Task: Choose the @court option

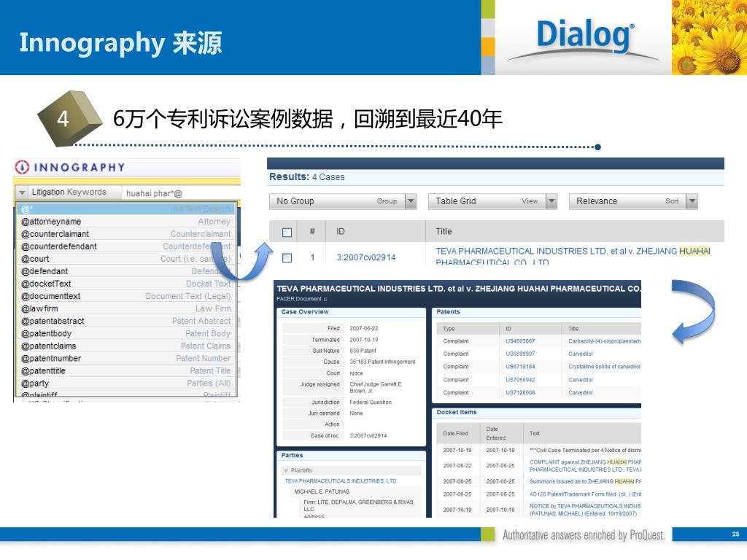Action: pyautogui.click(x=125, y=259)
